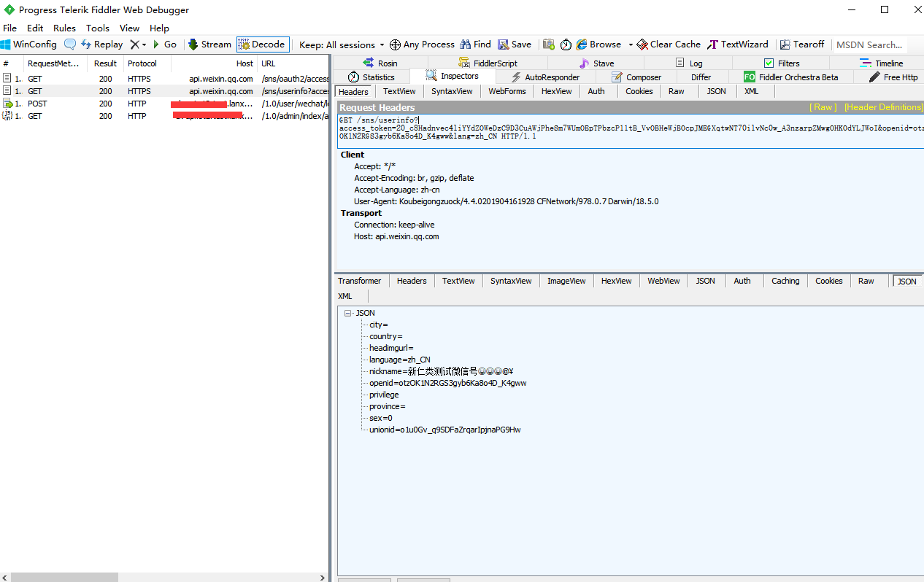Select the response WebView tab

[x=663, y=281]
